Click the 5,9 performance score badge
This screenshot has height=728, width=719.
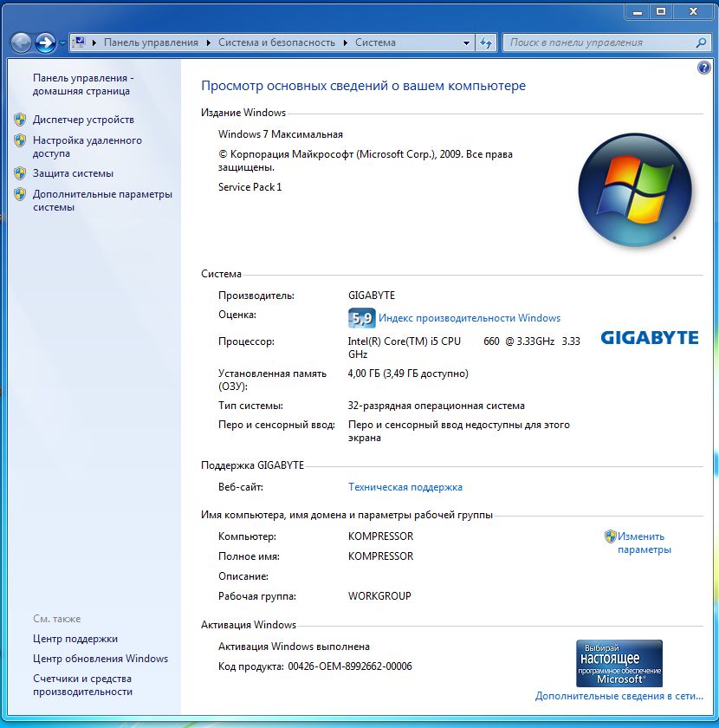click(x=361, y=318)
